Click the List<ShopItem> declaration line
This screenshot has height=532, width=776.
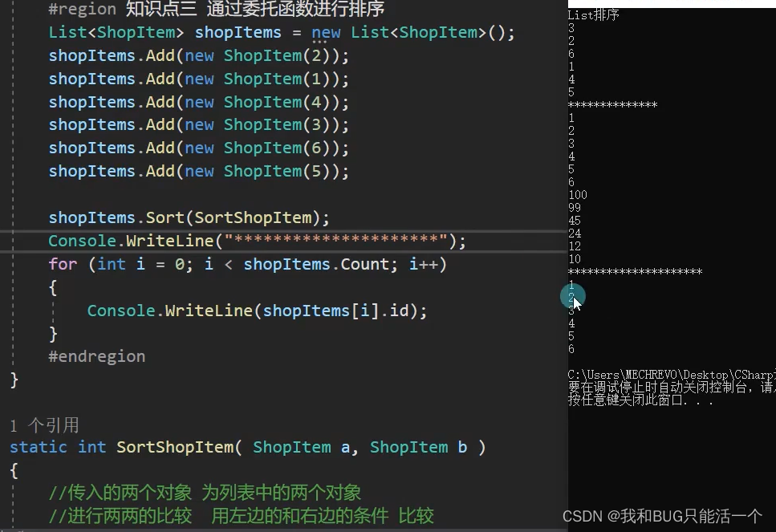tap(241, 32)
